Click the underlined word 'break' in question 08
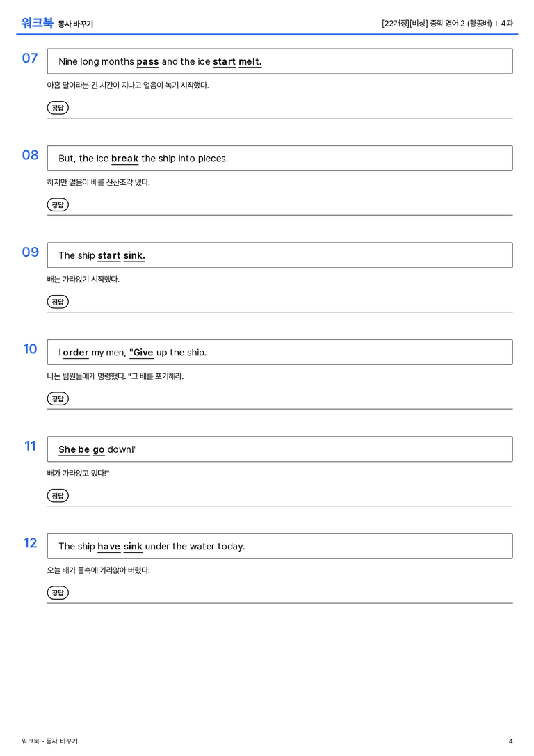 click(x=125, y=159)
